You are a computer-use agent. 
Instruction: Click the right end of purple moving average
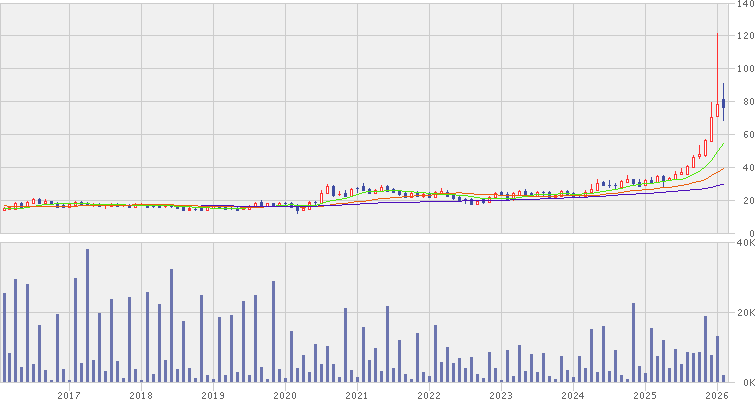[723, 184]
